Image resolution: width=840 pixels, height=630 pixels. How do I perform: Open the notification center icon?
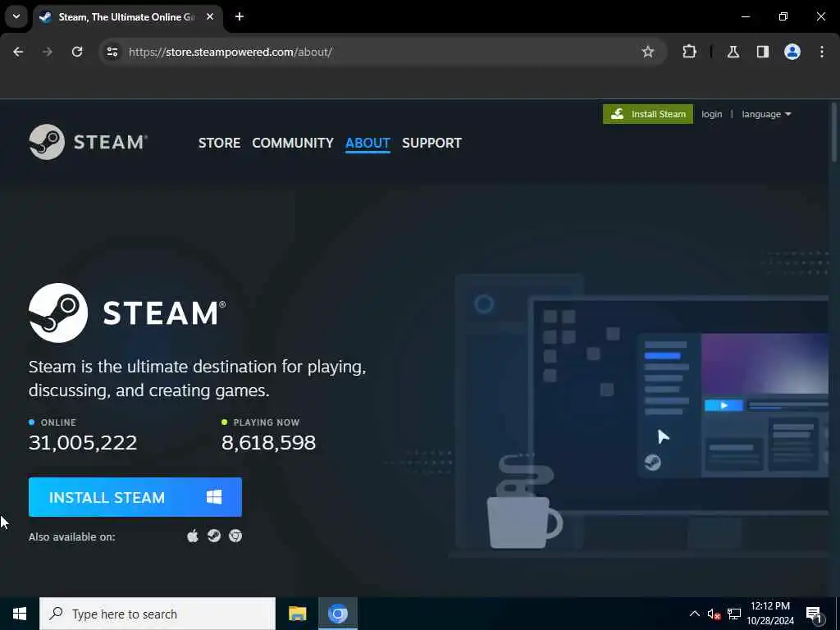814,614
